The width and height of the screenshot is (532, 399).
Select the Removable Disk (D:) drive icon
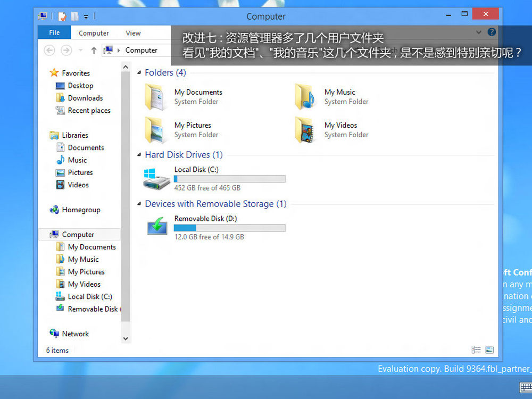[x=156, y=227]
